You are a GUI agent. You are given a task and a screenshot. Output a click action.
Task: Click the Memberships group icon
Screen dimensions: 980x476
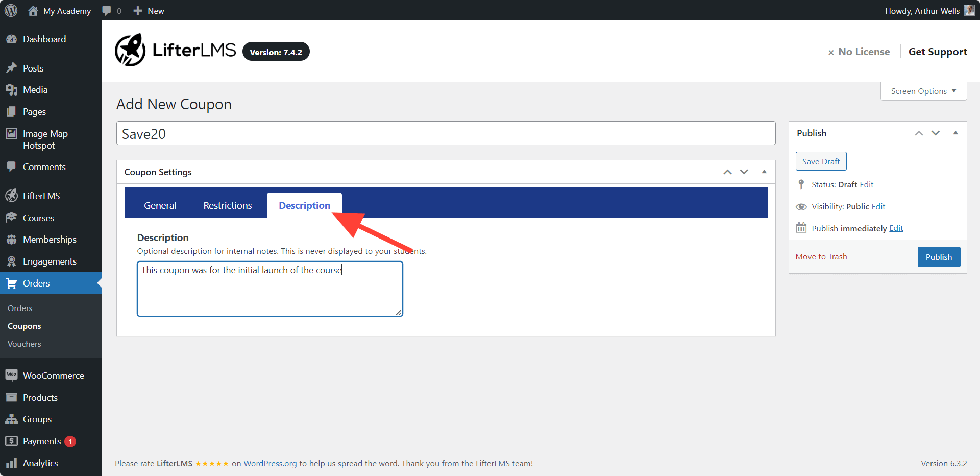(x=11, y=239)
